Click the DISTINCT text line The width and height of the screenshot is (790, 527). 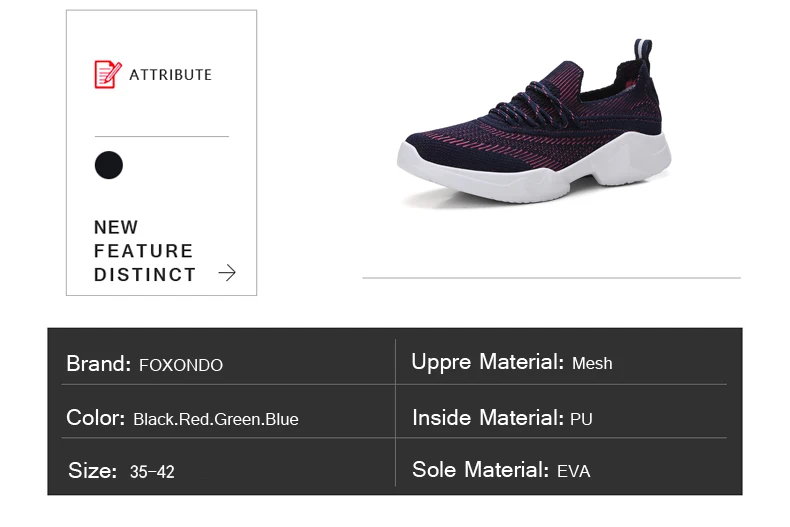tap(145, 275)
